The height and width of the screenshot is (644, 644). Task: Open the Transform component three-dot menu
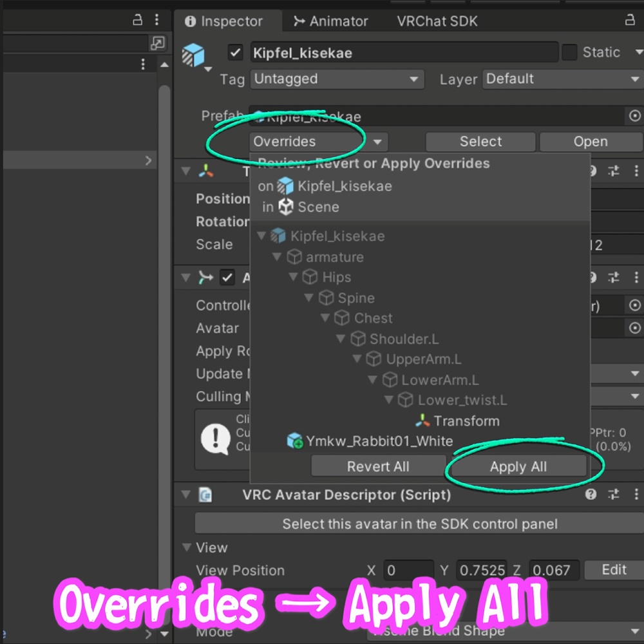click(x=636, y=171)
